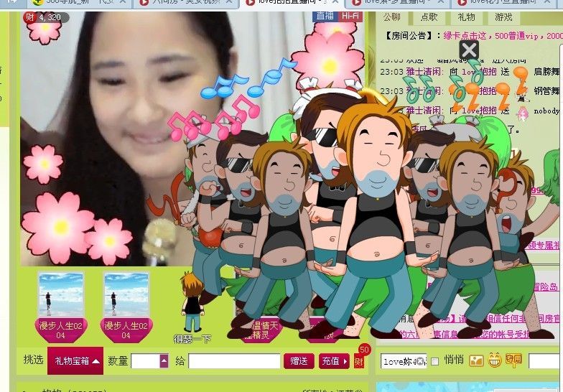Click the 充值 recharge button
563x392 pixels.
(x=334, y=361)
